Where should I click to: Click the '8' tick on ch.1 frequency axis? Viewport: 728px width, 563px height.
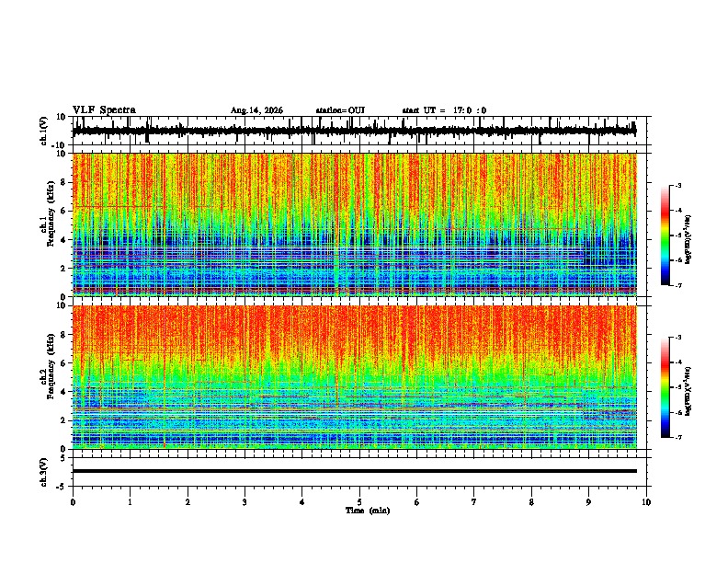pos(64,182)
